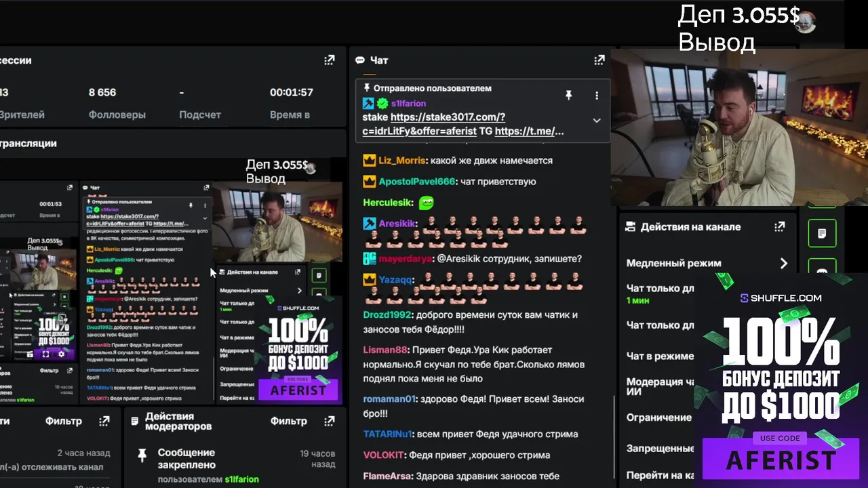The image size is (868, 488).
Task: Click the Подсчет stat label
Action: 200,115
